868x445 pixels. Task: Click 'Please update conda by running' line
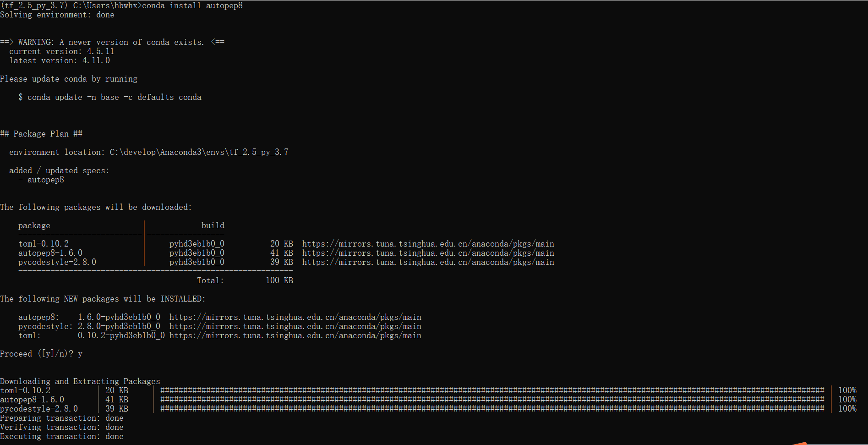pyautogui.click(x=69, y=79)
